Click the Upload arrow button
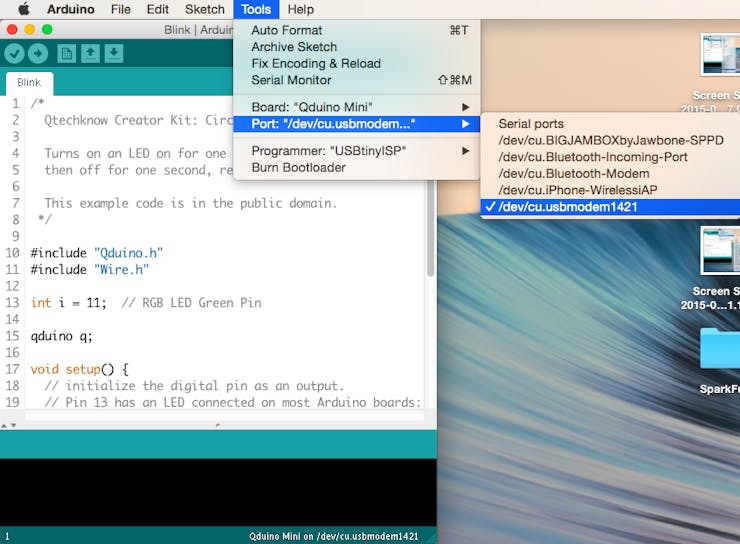 tap(38, 53)
